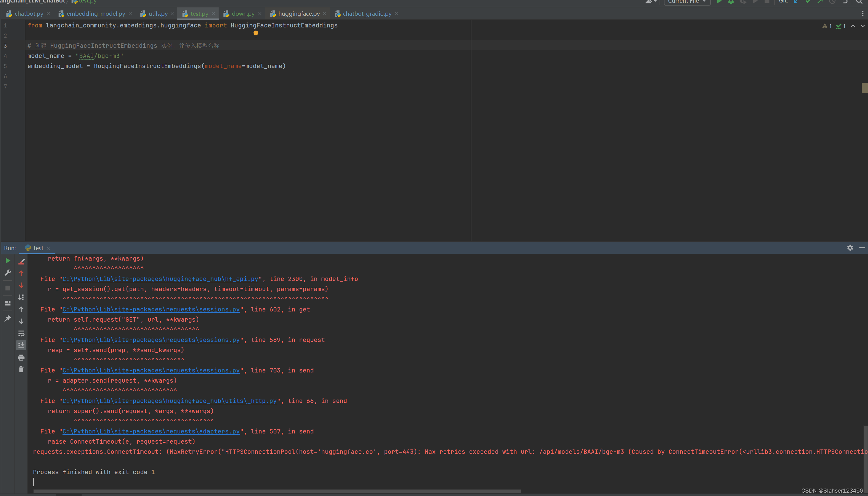Toggle the sort stack trace icon
The width and height of the screenshot is (868, 496).
pyautogui.click(x=21, y=297)
